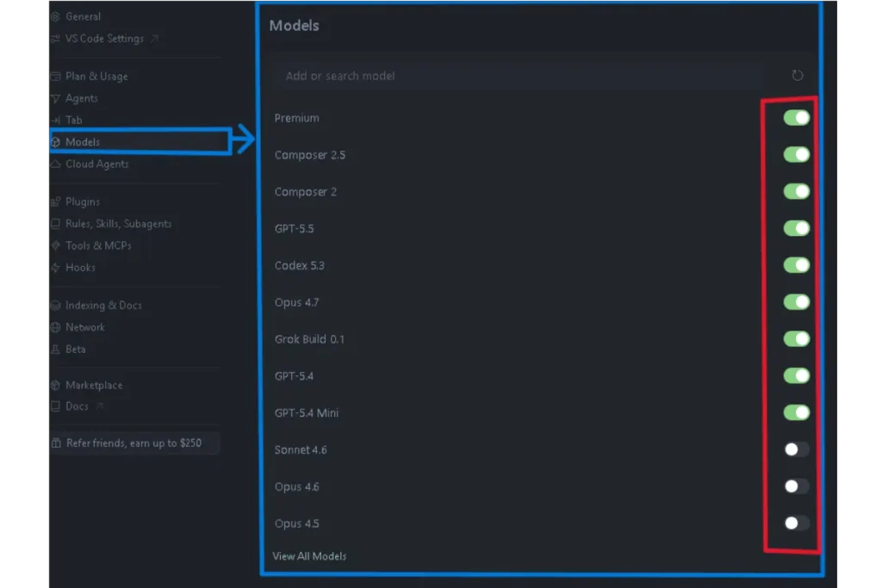Click the Grok Build 0.1 label

[x=309, y=339]
